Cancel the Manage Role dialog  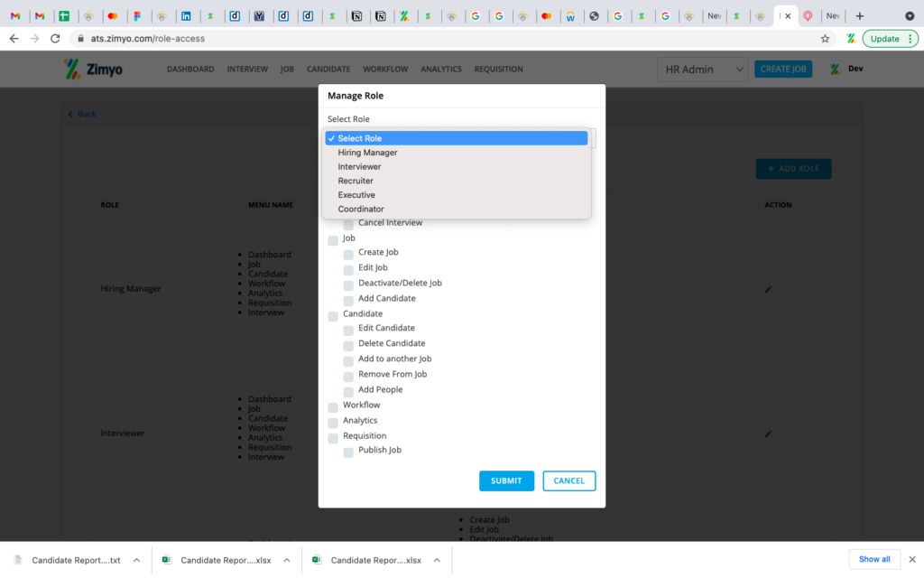pos(569,480)
